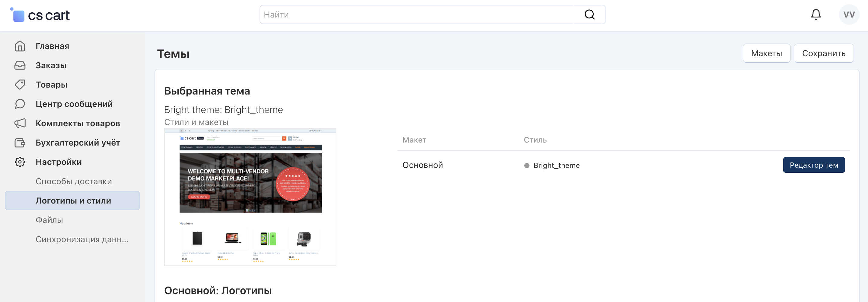
Task: Open the Редактор тем button
Action: click(x=813, y=165)
